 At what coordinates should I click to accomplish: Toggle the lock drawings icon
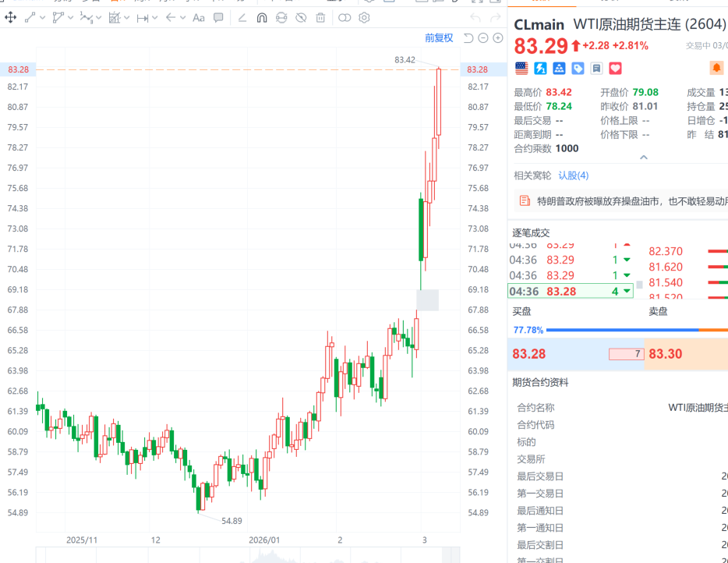click(281, 17)
